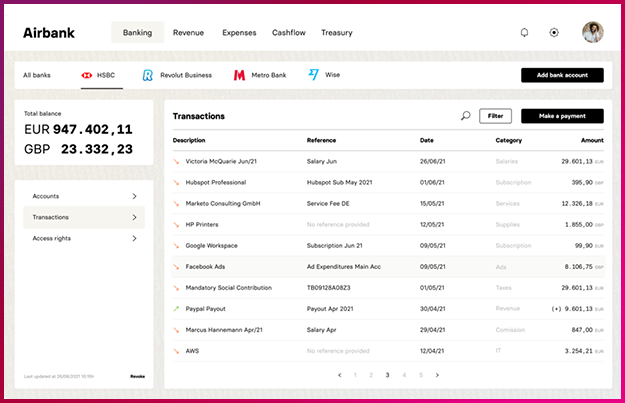Screen dimensions: 625x403
Task: Go to page 5
Action: (x=421, y=375)
